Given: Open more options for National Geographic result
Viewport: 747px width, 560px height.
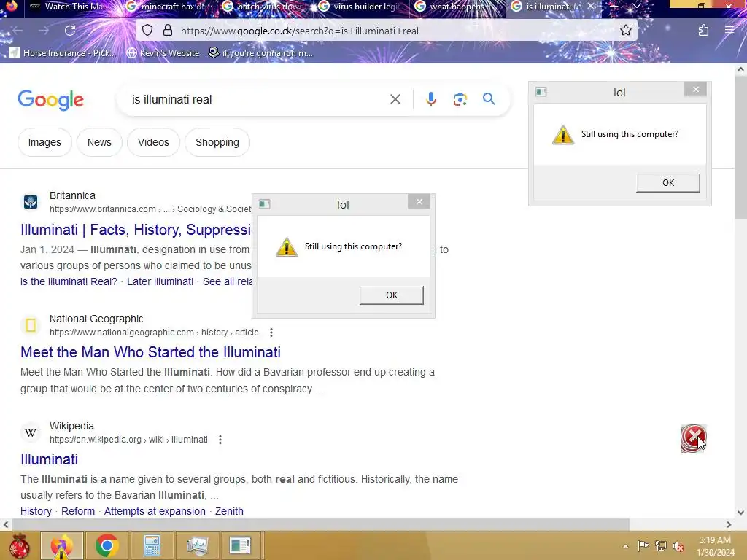Looking at the screenshot, I should tap(271, 332).
